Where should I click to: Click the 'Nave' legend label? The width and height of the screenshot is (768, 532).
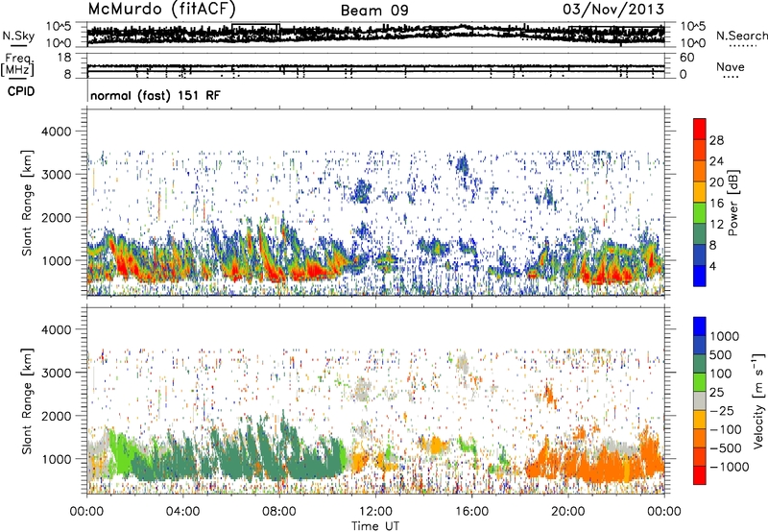point(731,66)
